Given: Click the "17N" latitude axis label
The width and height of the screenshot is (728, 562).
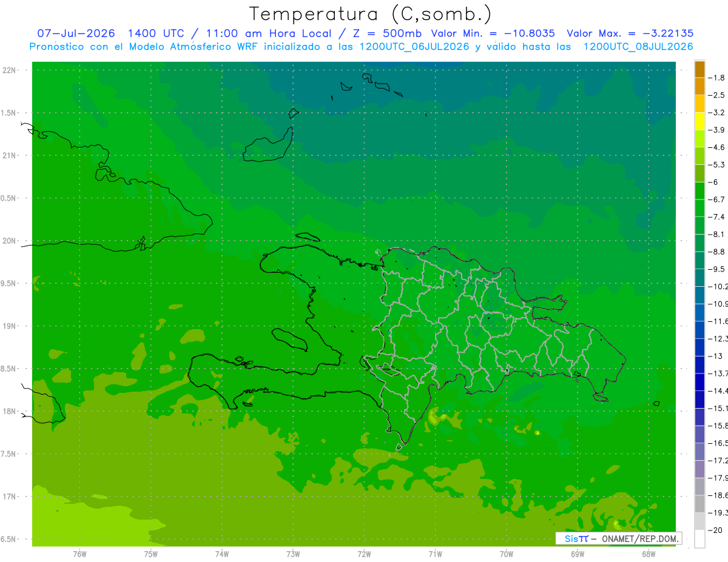Looking at the screenshot, I should (x=10, y=497).
